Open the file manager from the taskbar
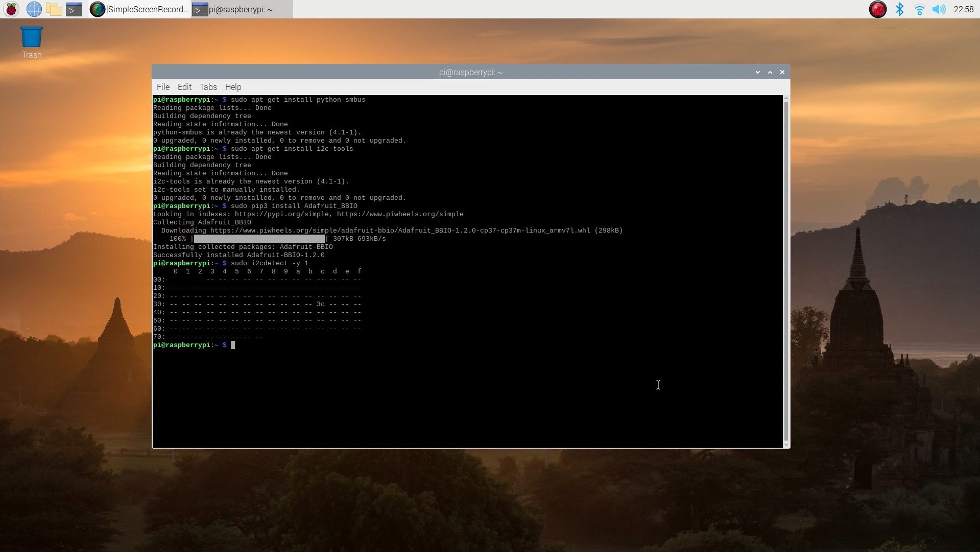Screen dimensions: 980x552 (x=54, y=9)
